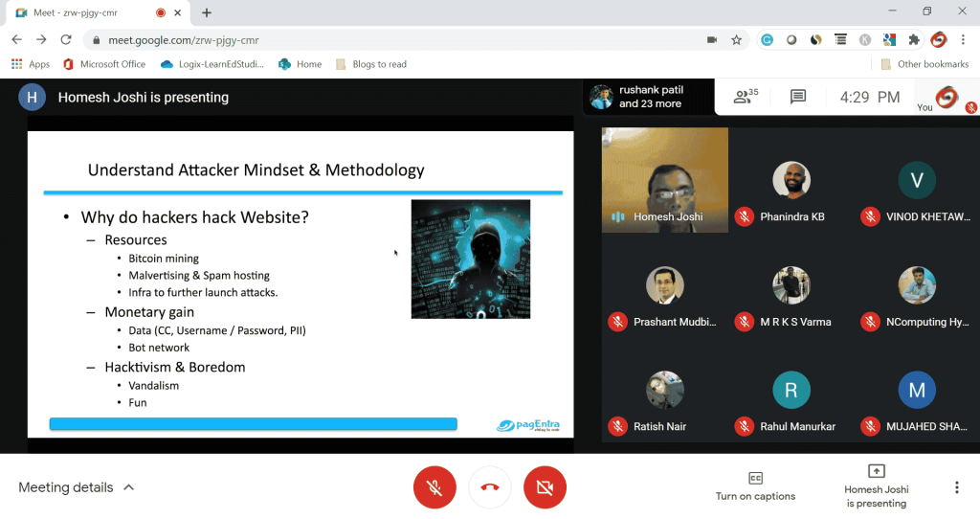Open the Microsoft Office bookmark
This screenshot has width=980, height=519.
(104, 64)
